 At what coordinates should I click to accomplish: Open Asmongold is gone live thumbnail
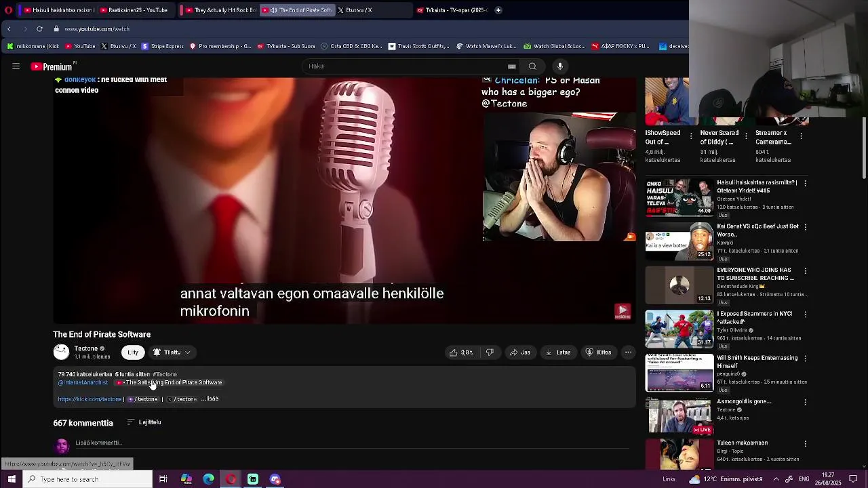[x=679, y=415]
